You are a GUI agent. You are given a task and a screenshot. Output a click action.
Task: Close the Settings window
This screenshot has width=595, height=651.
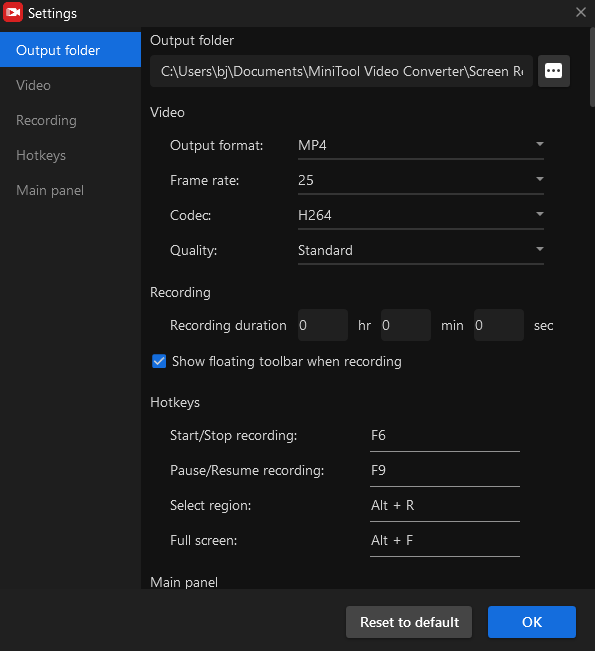click(x=581, y=12)
